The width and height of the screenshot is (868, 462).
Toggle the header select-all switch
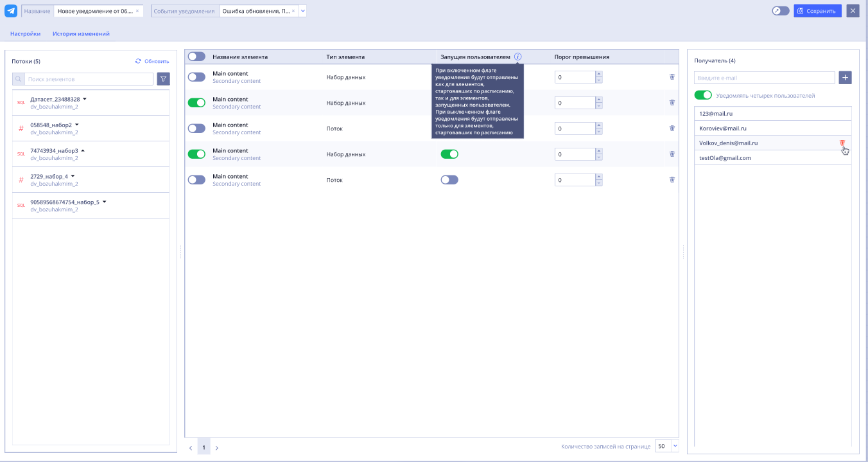pos(196,57)
